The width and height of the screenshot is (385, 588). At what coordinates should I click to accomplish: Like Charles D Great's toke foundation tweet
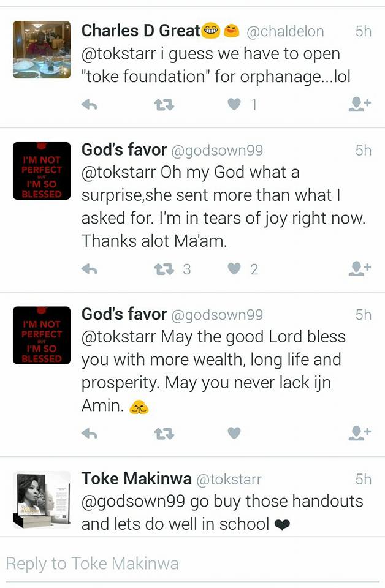coord(234,105)
